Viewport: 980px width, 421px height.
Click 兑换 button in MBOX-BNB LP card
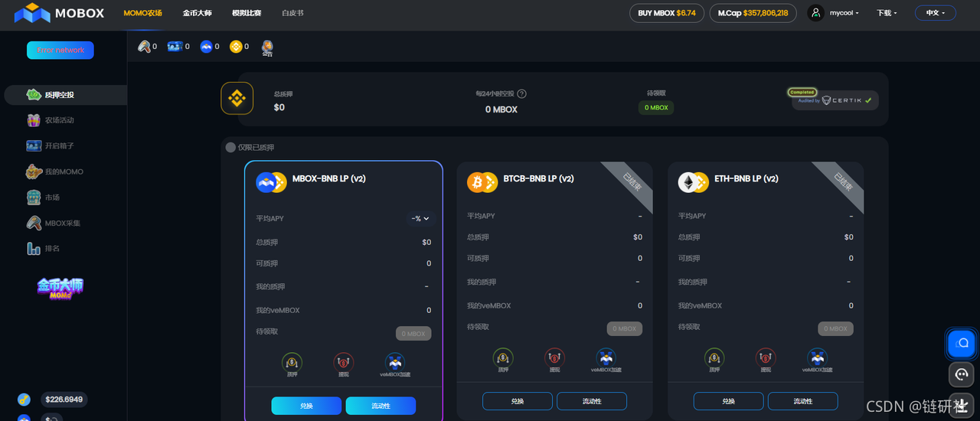[x=306, y=406]
